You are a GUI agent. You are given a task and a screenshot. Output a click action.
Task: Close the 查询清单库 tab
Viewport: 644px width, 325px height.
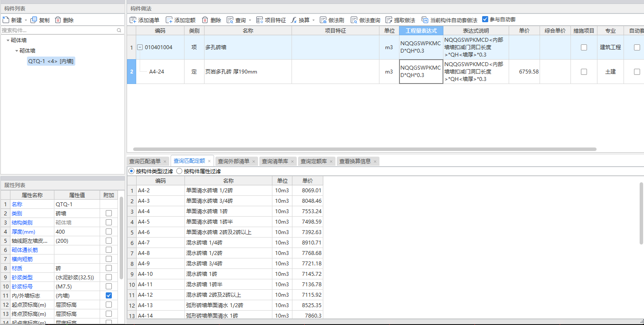click(292, 161)
